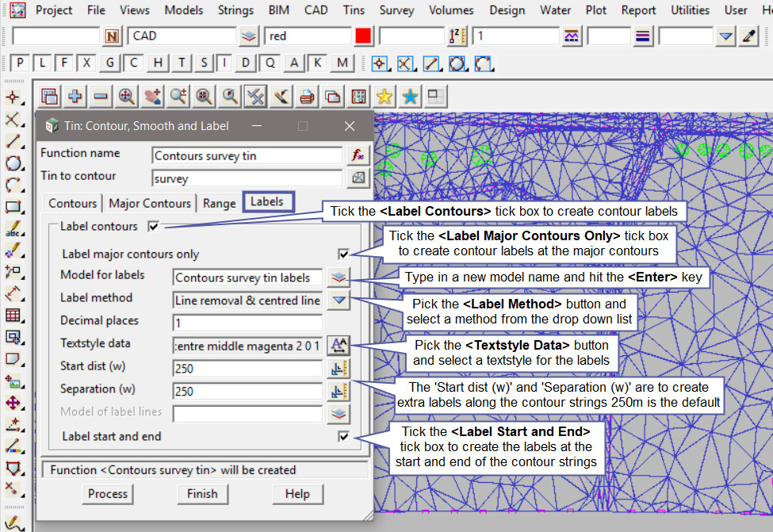Screen dimensions: 773x532
Task: Click the Function name input field
Action: pos(247,156)
